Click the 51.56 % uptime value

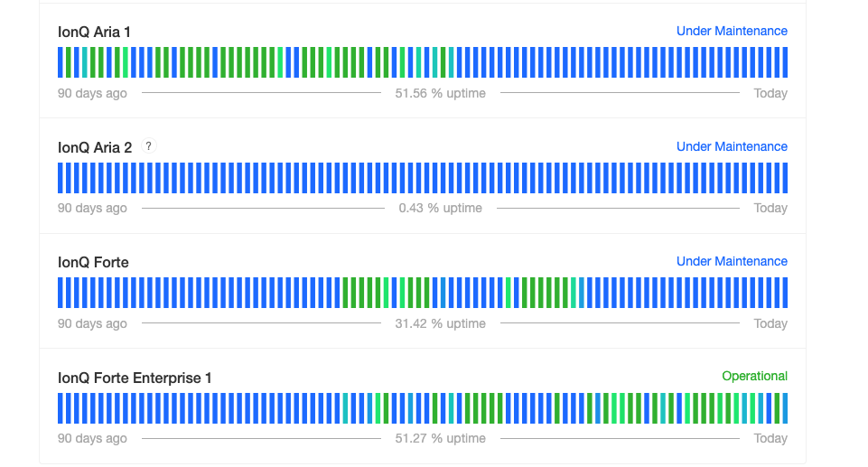point(440,94)
